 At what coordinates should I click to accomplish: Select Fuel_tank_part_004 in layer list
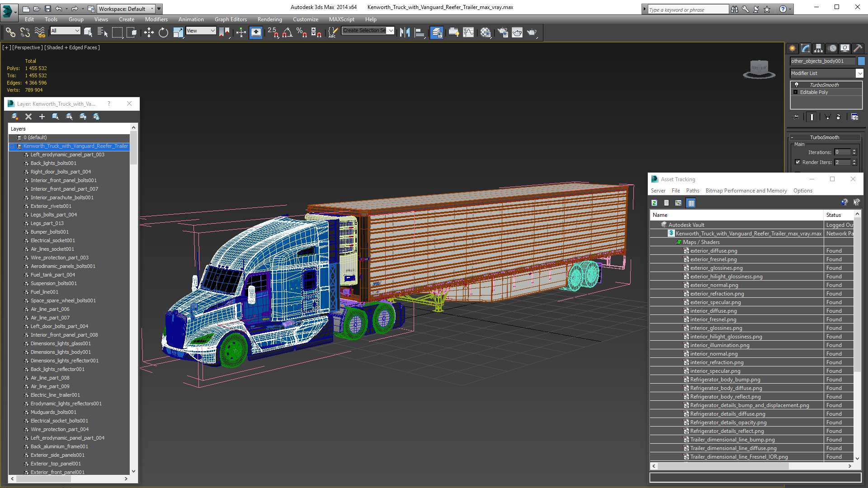52,275
